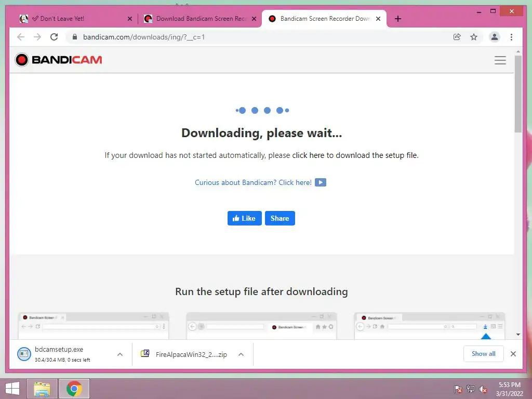This screenshot has height=399, width=532.
Task: Click 'Run the setup file after downloading' heading
Action: 261,292
